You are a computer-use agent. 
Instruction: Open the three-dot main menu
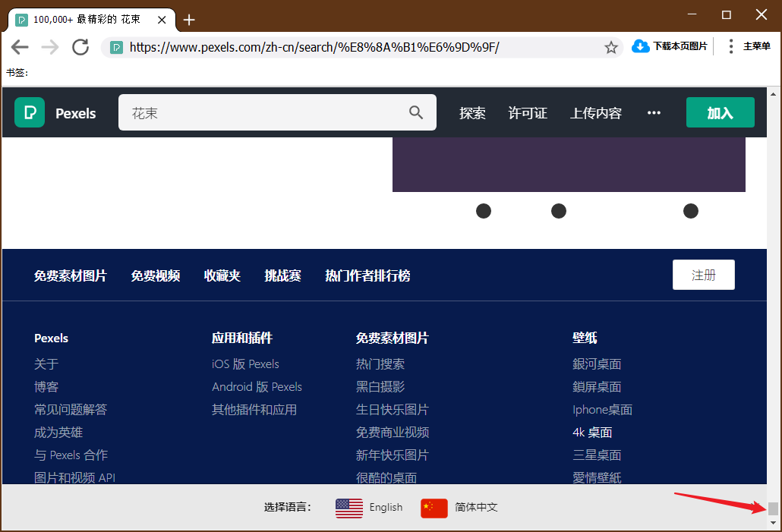pos(731,46)
